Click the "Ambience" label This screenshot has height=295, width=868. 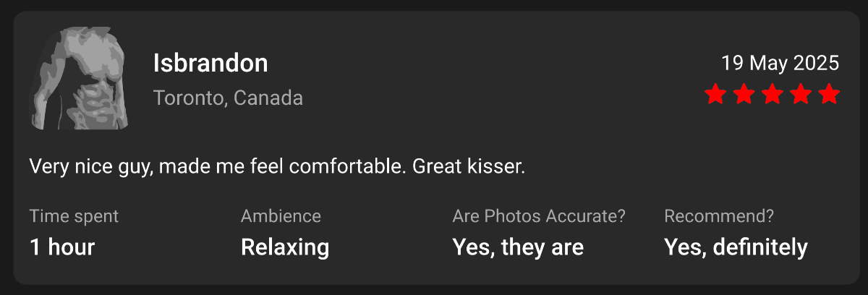pyautogui.click(x=281, y=215)
